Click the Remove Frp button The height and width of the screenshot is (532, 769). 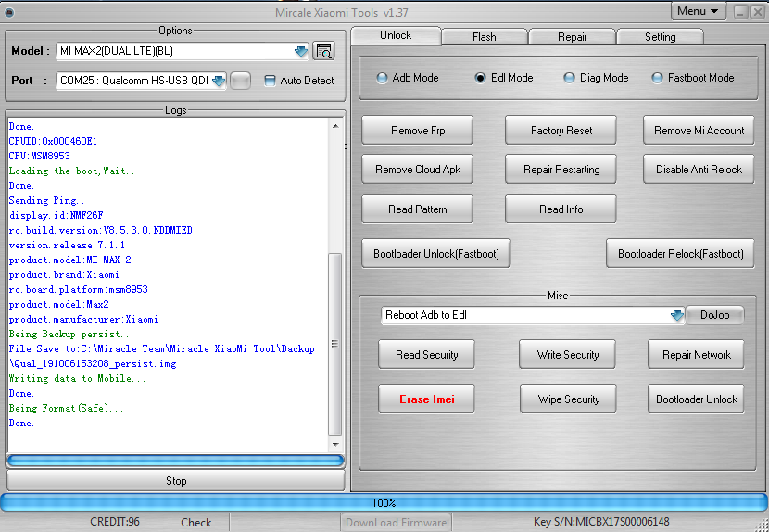417,131
